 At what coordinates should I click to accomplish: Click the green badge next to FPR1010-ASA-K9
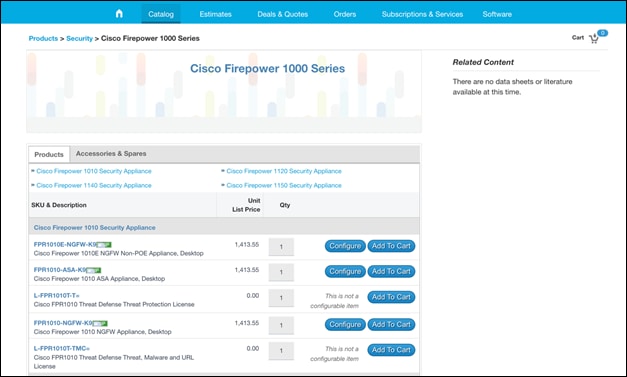pyautogui.click(x=94, y=270)
